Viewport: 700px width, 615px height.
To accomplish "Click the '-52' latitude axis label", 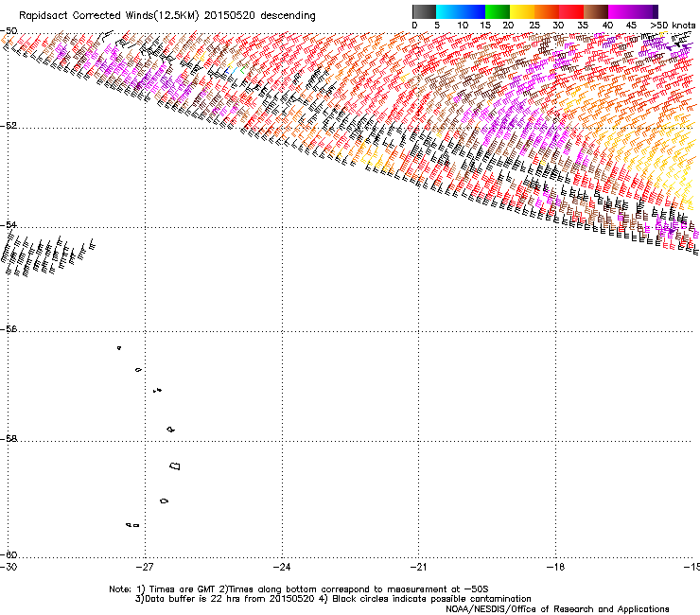I will pyautogui.click(x=9, y=126).
